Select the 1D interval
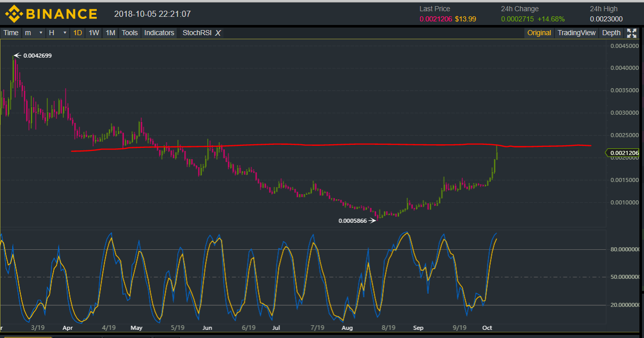 click(x=77, y=33)
